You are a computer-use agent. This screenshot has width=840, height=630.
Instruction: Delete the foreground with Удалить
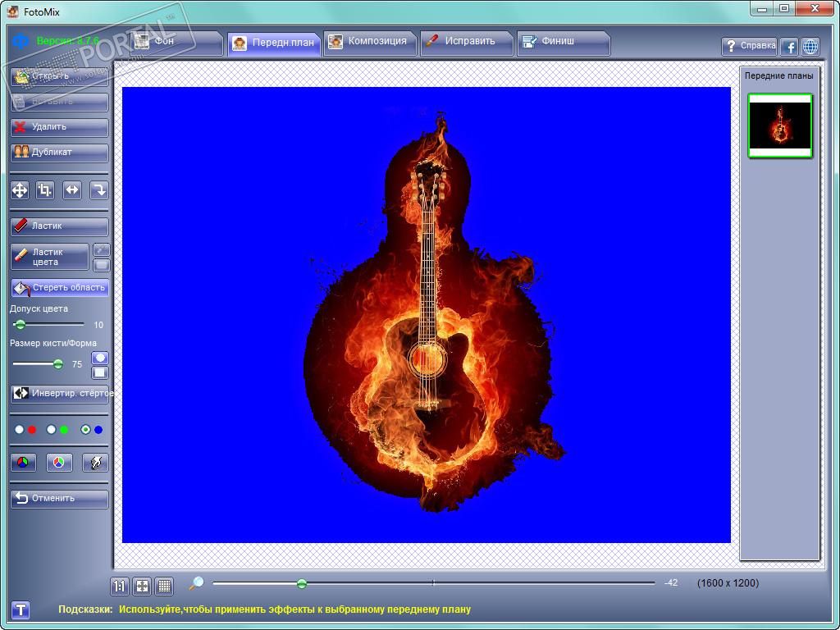pyautogui.click(x=59, y=127)
